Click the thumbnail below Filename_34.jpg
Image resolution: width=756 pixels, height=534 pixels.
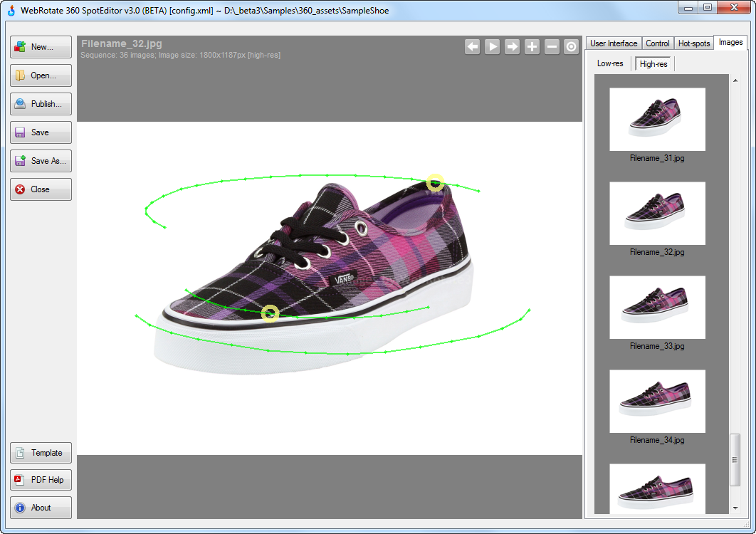click(657, 488)
